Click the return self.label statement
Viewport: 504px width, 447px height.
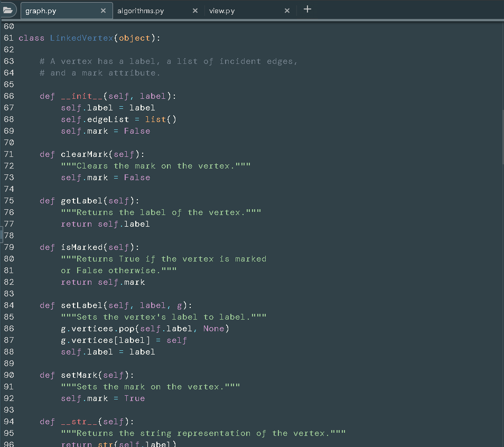point(104,224)
